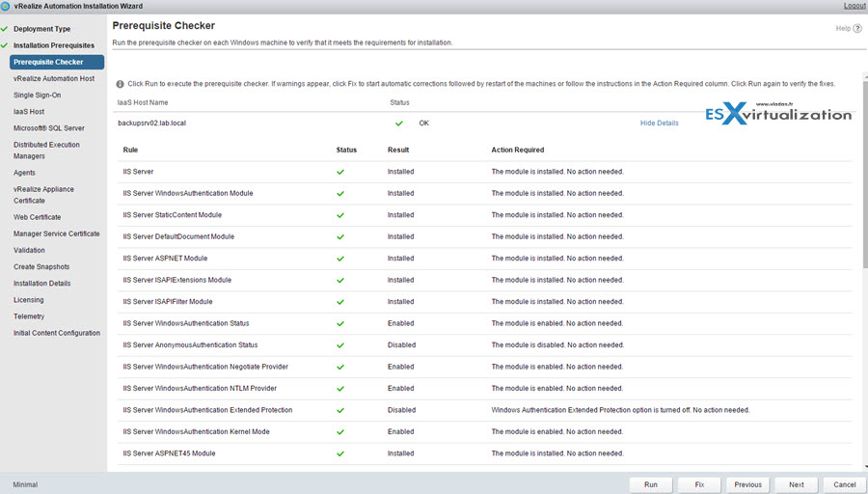The width and height of the screenshot is (868, 494).
Task: Click the Result column header
Action: pyautogui.click(x=398, y=151)
